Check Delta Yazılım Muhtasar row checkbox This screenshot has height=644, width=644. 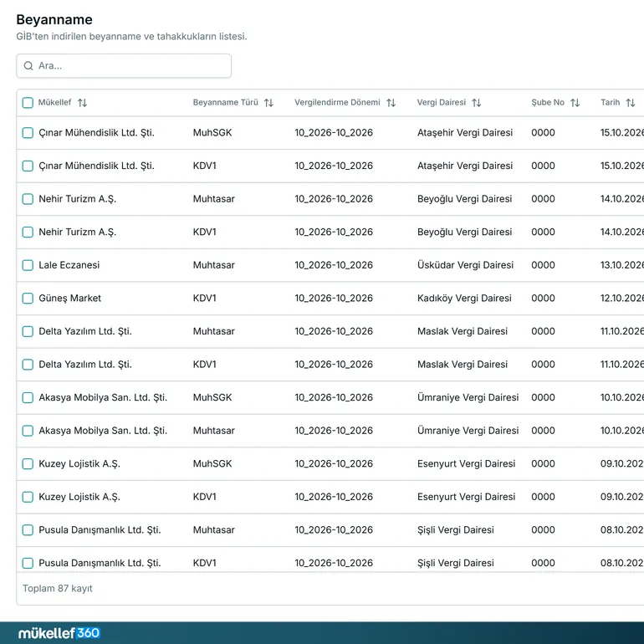(x=28, y=331)
